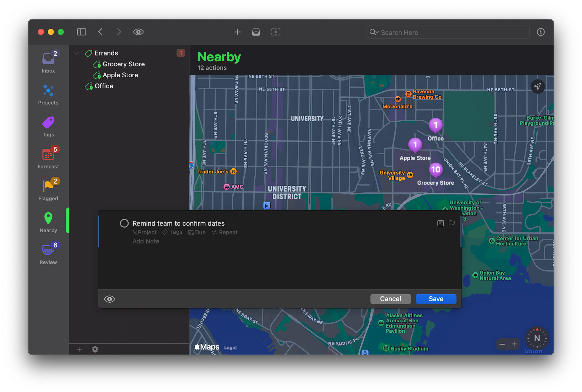The height and width of the screenshot is (392, 582).
Task: Add Tags to the action
Action: (x=173, y=232)
